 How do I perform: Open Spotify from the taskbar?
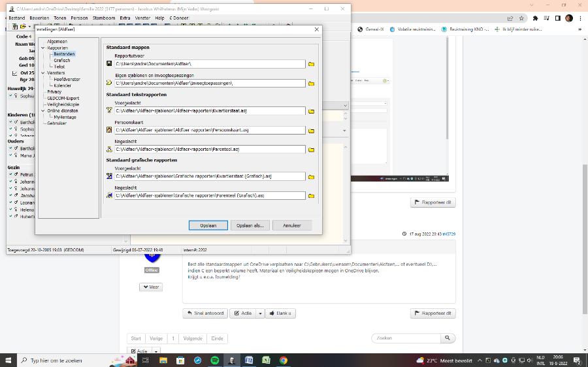[215, 360]
